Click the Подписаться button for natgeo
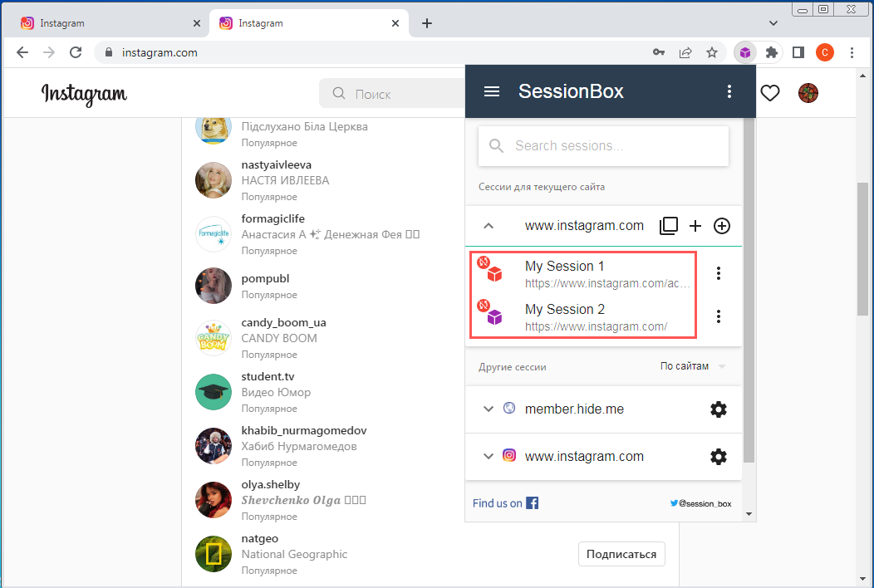Viewport: 874px width, 588px height. (x=621, y=554)
